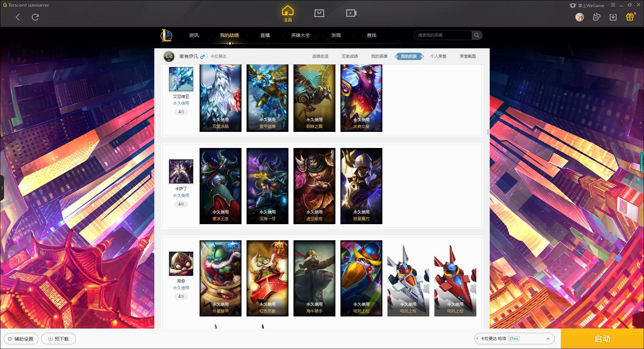
Task: Click the 预下载 button
Action: coord(59,339)
